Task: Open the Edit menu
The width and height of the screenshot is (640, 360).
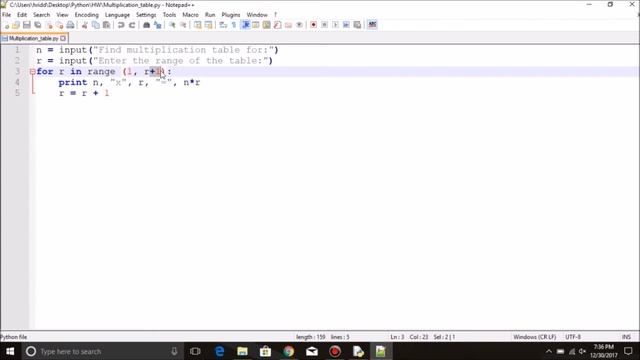Action: 22,15
